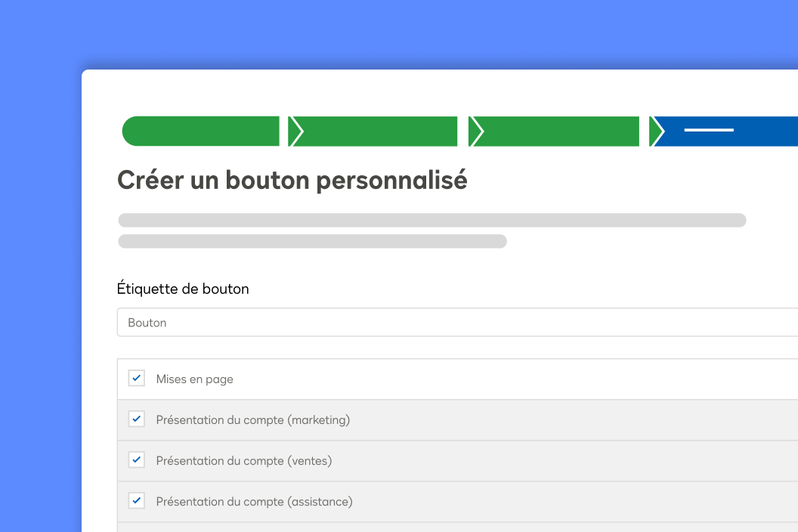The height and width of the screenshot is (532, 798).
Task: Click the Étiquette de bouton label
Action: [182, 288]
